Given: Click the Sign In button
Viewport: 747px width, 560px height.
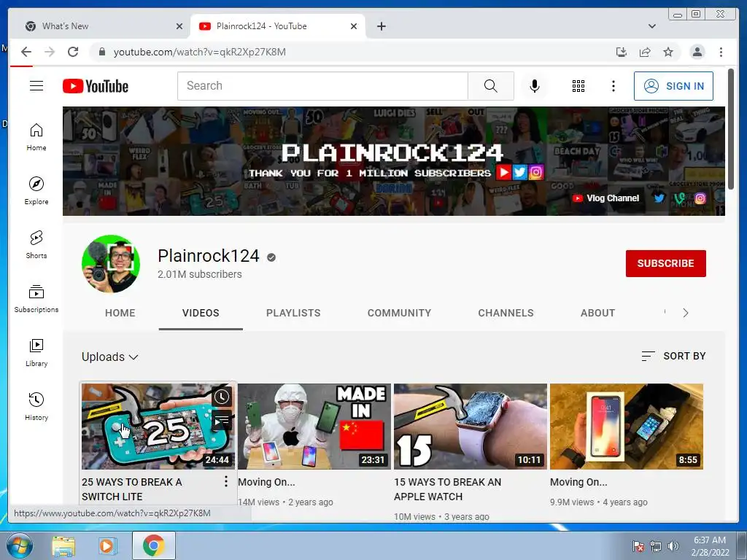Looking at the screenshot, I should pyautogui.click(x=673, y=86).
